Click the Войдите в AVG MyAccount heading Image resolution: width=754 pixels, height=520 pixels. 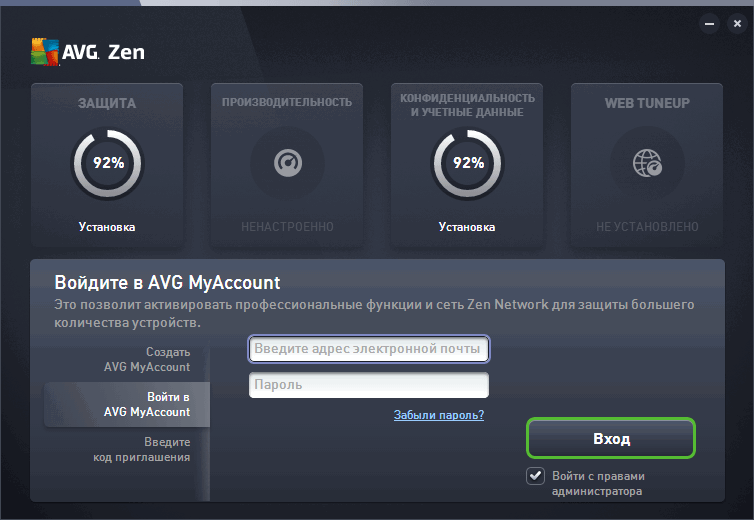[x=167, y=282]
